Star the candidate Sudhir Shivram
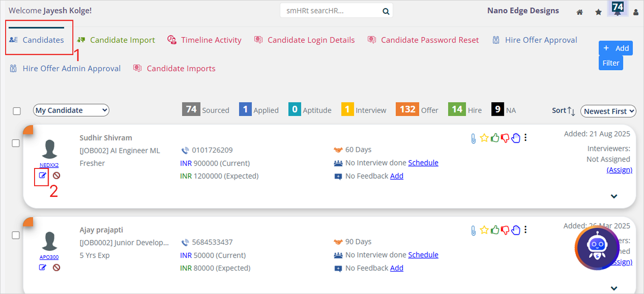This screenshot has width=644, height=294. pyautogui.click(x=484, y=138)
